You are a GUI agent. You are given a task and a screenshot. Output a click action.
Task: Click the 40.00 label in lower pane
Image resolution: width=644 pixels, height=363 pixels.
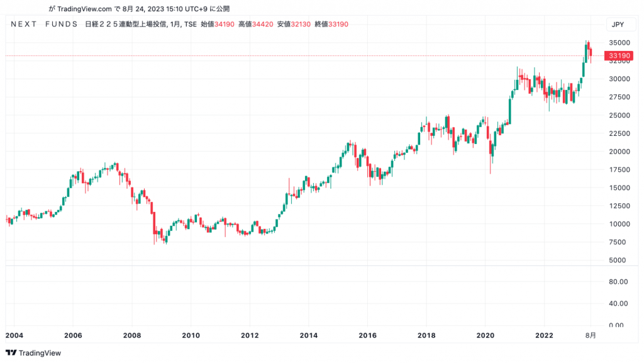618,303
